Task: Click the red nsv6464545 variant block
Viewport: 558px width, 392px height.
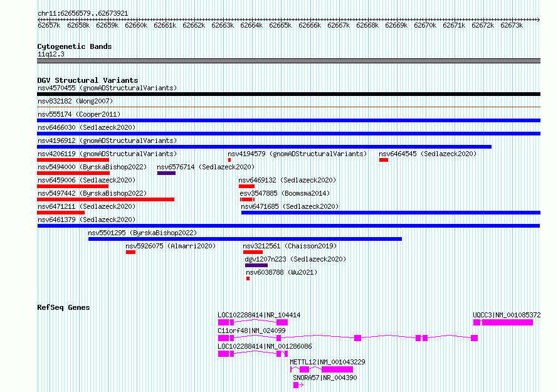Action: (x=384, y=160)
